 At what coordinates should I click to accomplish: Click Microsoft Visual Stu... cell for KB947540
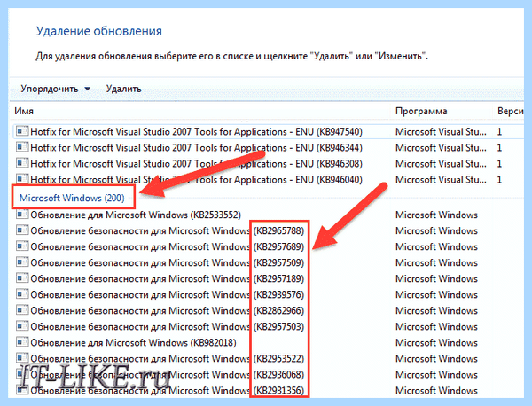click(x=441, y=131)
